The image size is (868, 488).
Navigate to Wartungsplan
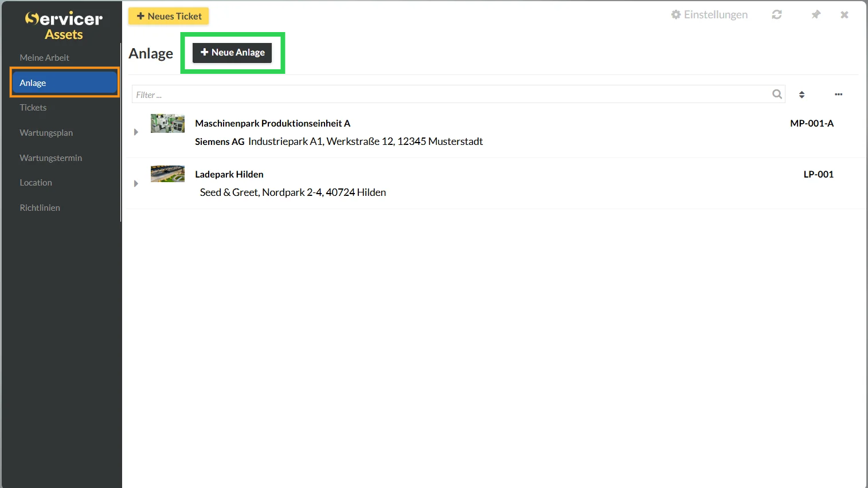(x=46, y=133)
